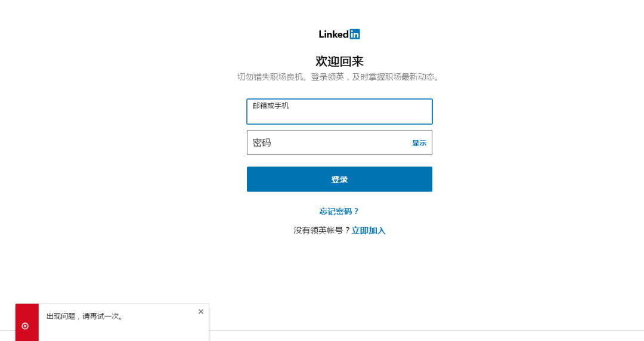Toggle password visibility with 显示

click(x=419, y=143)
